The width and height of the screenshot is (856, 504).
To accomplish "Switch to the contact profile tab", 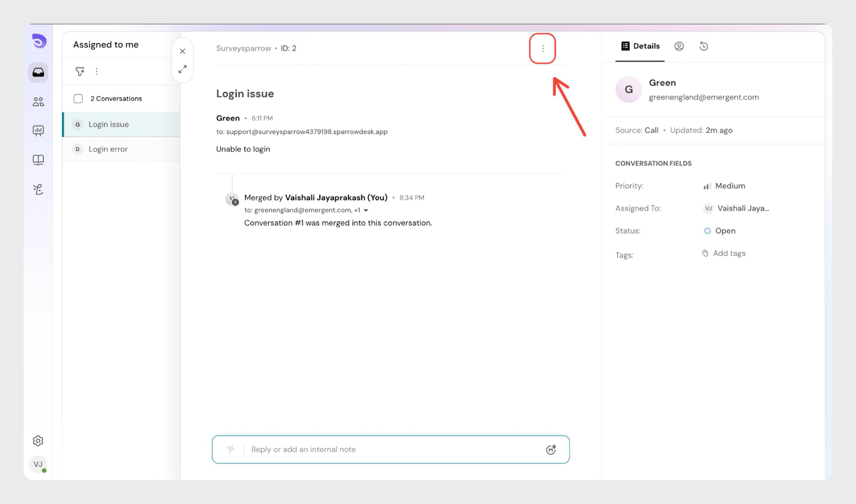I will pos(679,47).
